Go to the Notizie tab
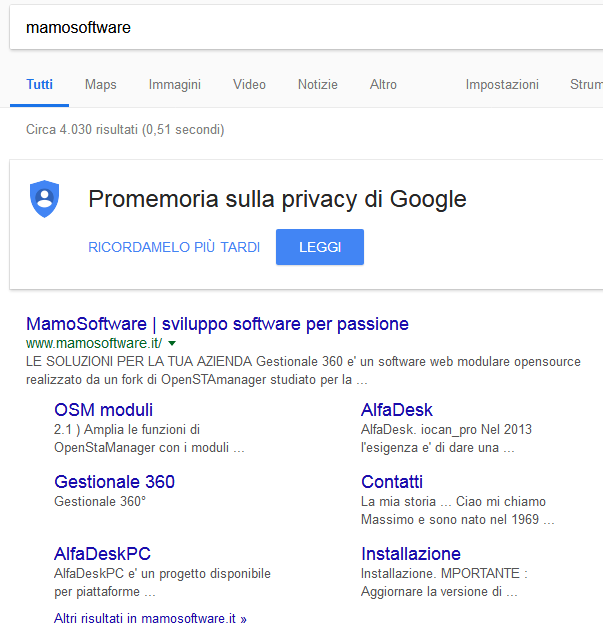The height and width of the screenshot is (644, 603). tap(317, 85)
